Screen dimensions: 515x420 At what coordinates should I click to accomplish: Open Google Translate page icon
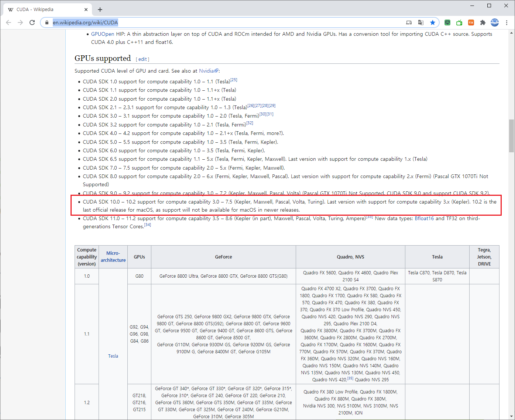(420, 22)
